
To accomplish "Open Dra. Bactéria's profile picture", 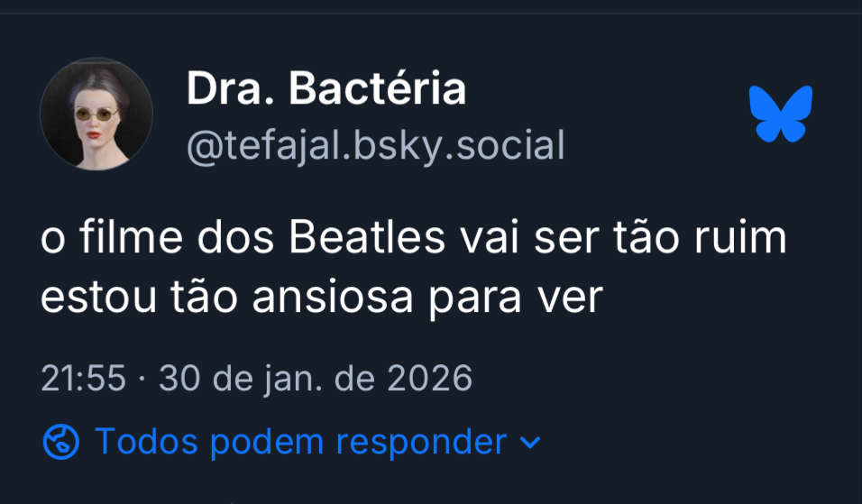I will (x=96, y=115).
